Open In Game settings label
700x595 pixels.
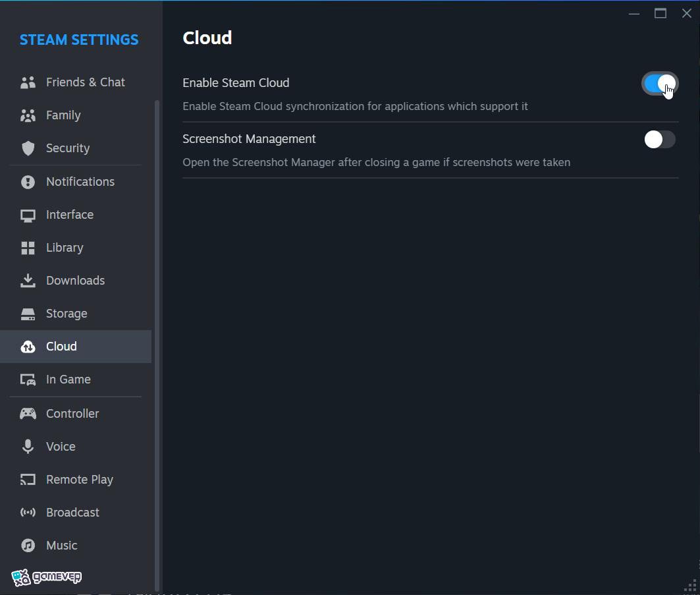click(x=68, y=380)
